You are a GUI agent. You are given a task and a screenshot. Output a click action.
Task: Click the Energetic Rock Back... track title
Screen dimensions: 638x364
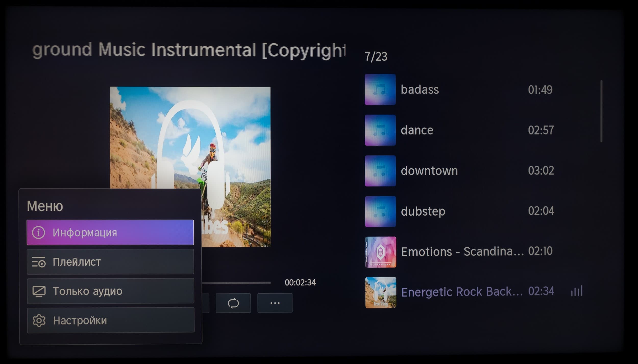pyautogui.click(x=462, y=292)
